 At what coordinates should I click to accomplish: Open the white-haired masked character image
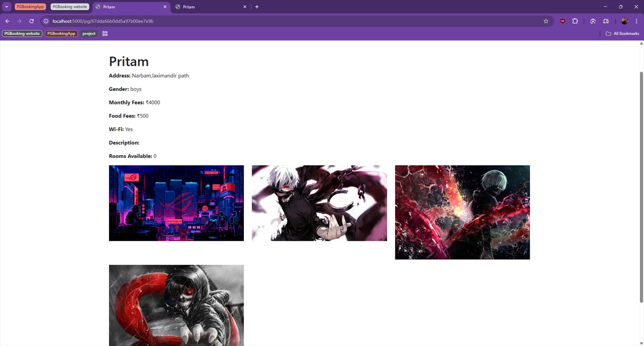pos(319,203)
